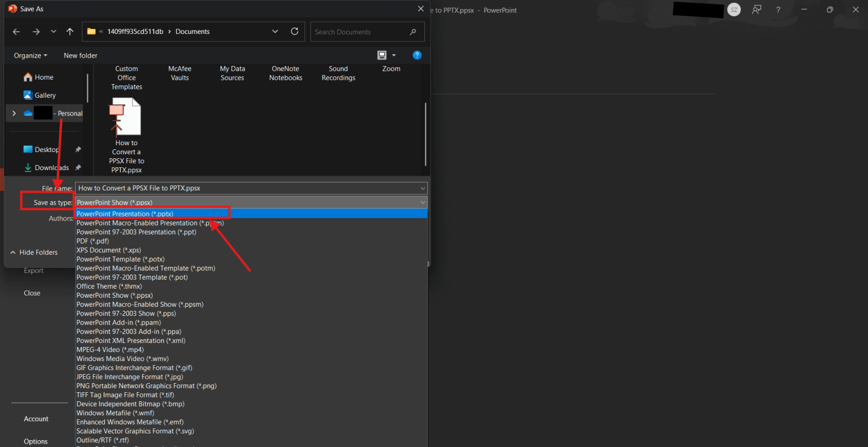Unpin Downloads from quick access
Image resolution: width=868 pixels, height=447 pixels.
[x=77, y=167]
